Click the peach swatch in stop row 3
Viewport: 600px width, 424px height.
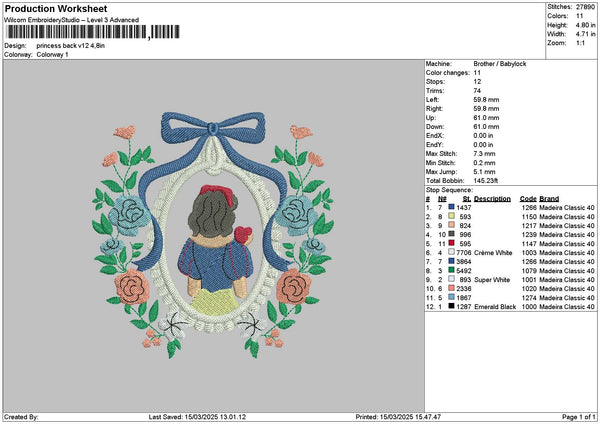tap(452, 225)
